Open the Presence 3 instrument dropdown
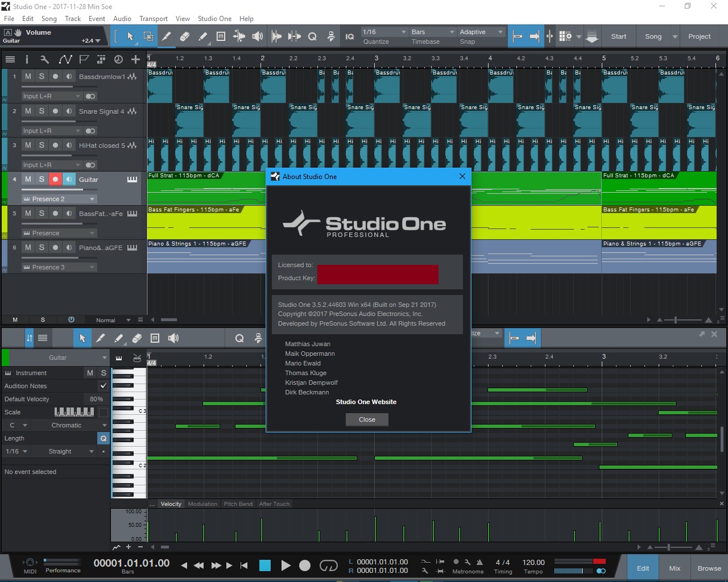Viewport: 728px width, 582px height. [x=59, y=267]
